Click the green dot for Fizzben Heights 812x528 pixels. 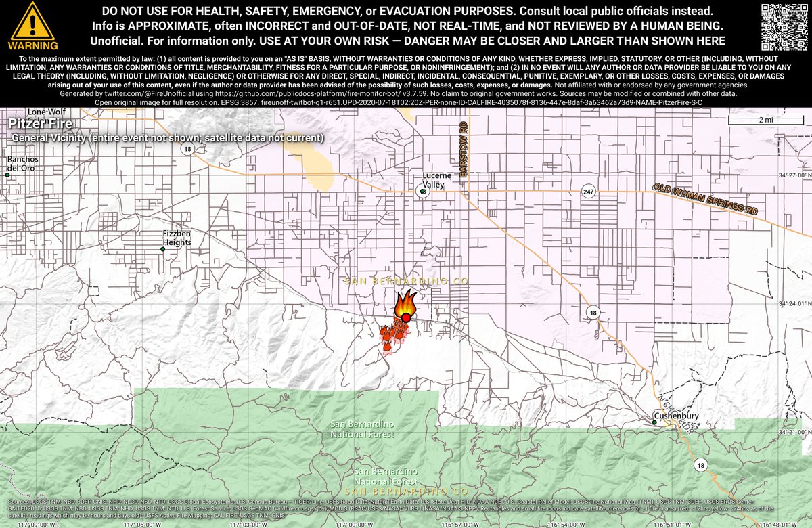point(162,250)
